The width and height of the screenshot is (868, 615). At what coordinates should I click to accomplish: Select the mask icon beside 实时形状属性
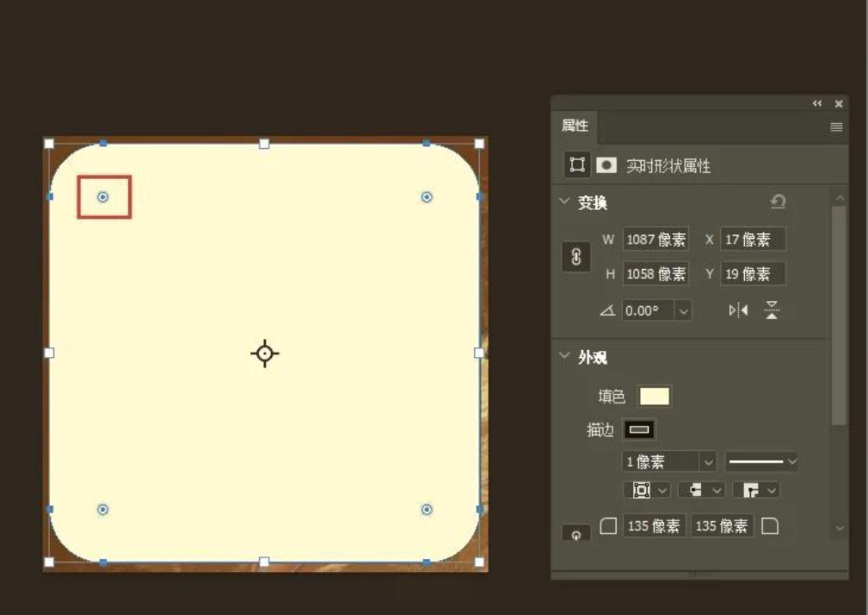[x=606, y=165]
